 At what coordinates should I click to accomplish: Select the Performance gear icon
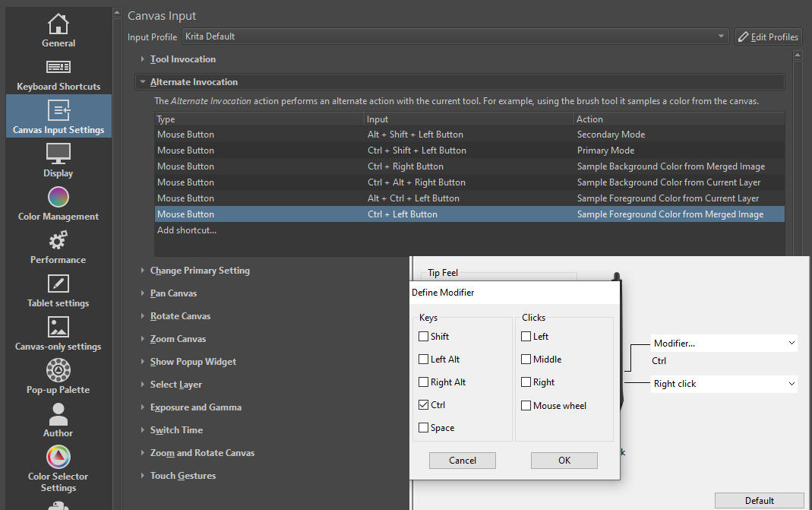coord(58,241)
